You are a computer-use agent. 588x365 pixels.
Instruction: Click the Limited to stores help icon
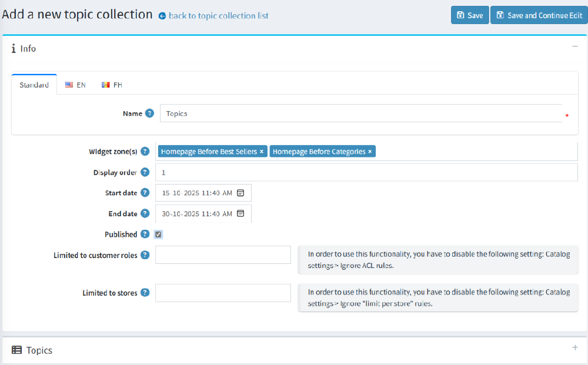pyautogui.click(x=145, y=293)
